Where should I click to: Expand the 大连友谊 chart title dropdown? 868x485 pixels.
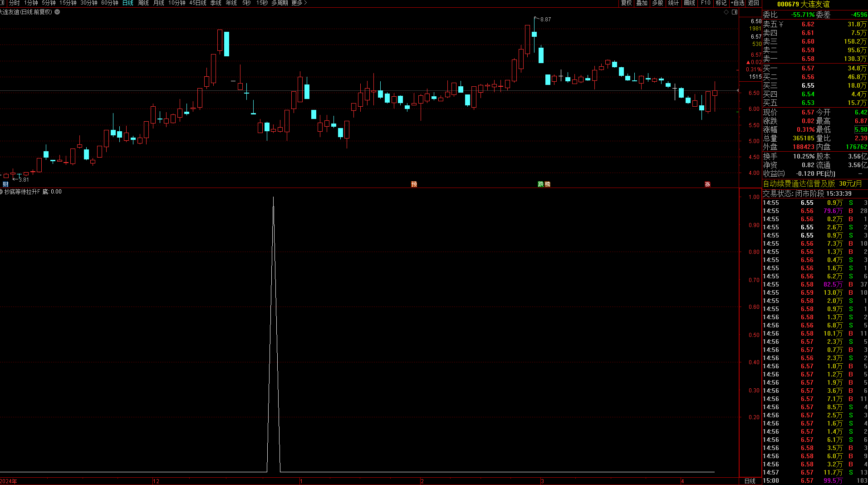57,12
